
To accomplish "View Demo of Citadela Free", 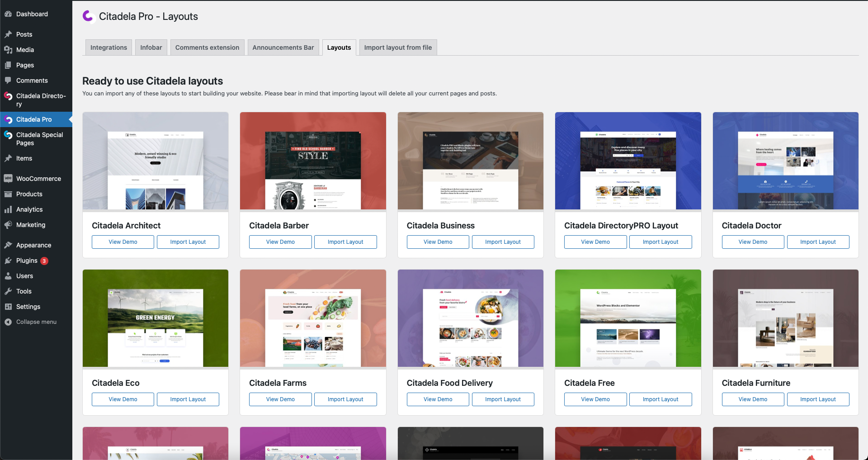I will (595, 399).
